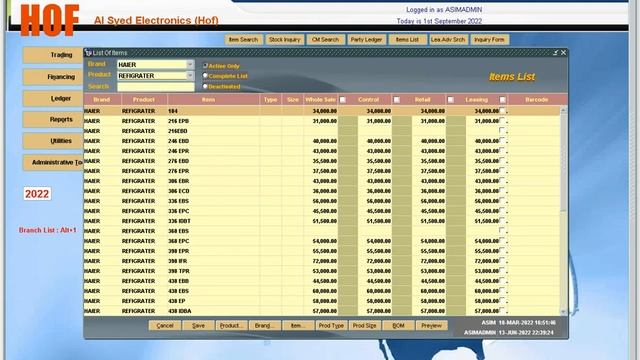This screenshot has height=360, width=640.
Task: Select the item cell 306 EBR
Action: tap(213, 181)
